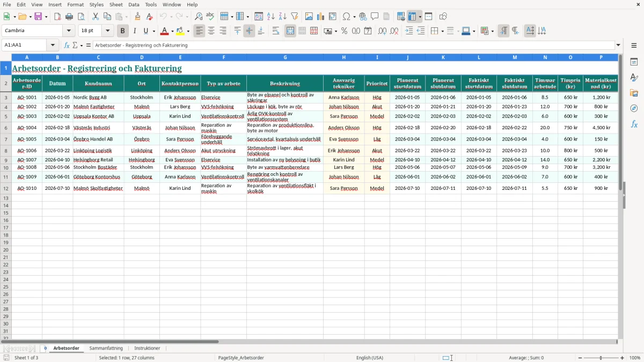Click Format as Percent icon

[344, 31]
